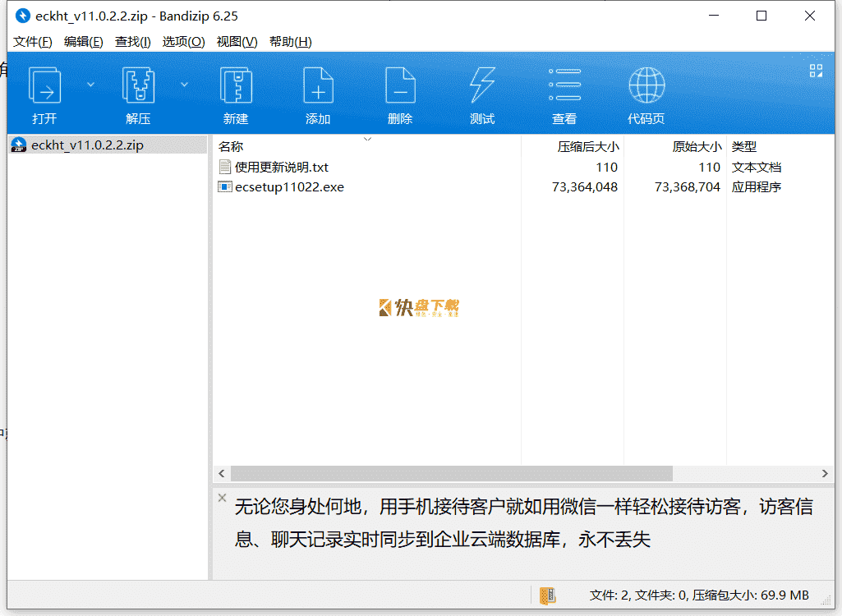The height and width of the screenshot is (616, 842).
Task: Click the horizontal scrollbar left arrow
Action: (221, 473)
